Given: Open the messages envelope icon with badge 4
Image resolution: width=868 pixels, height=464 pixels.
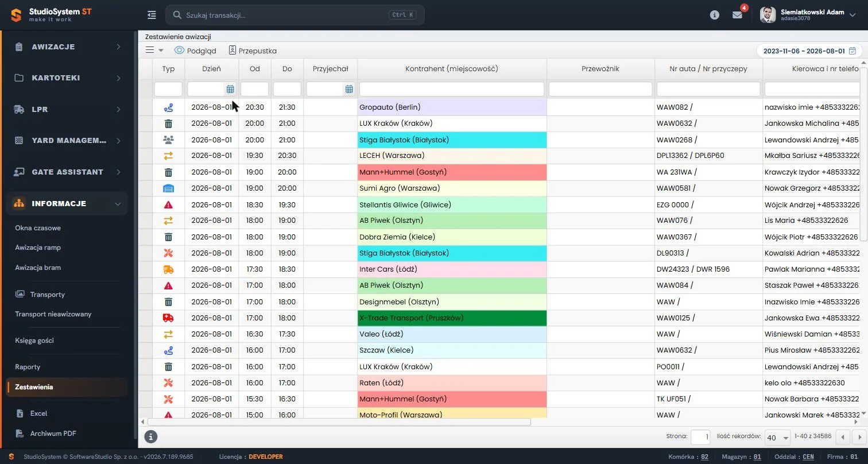Looking at the screenshot, I should pos(738,15).
